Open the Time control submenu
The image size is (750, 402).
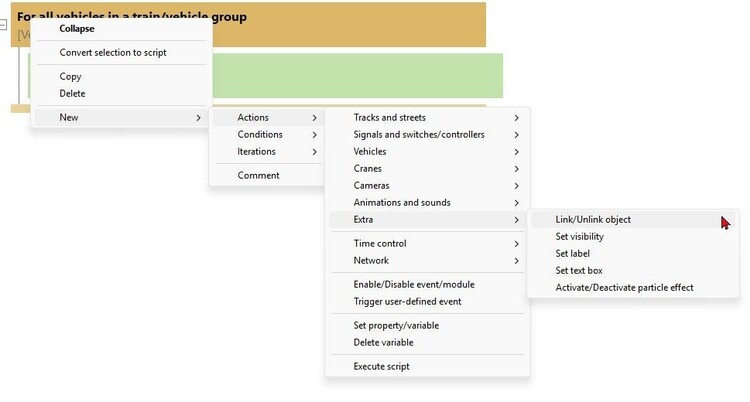[428, 244]
